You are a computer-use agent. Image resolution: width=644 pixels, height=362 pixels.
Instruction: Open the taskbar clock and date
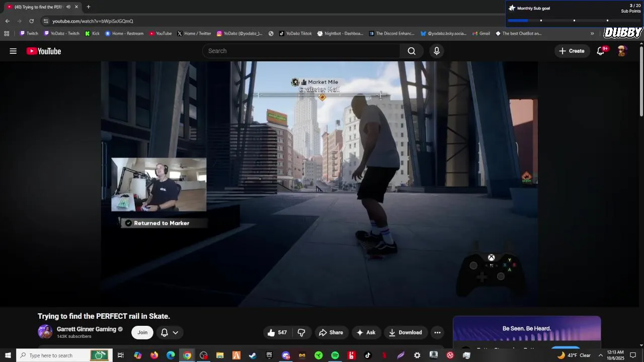click(x=615, y=355)
